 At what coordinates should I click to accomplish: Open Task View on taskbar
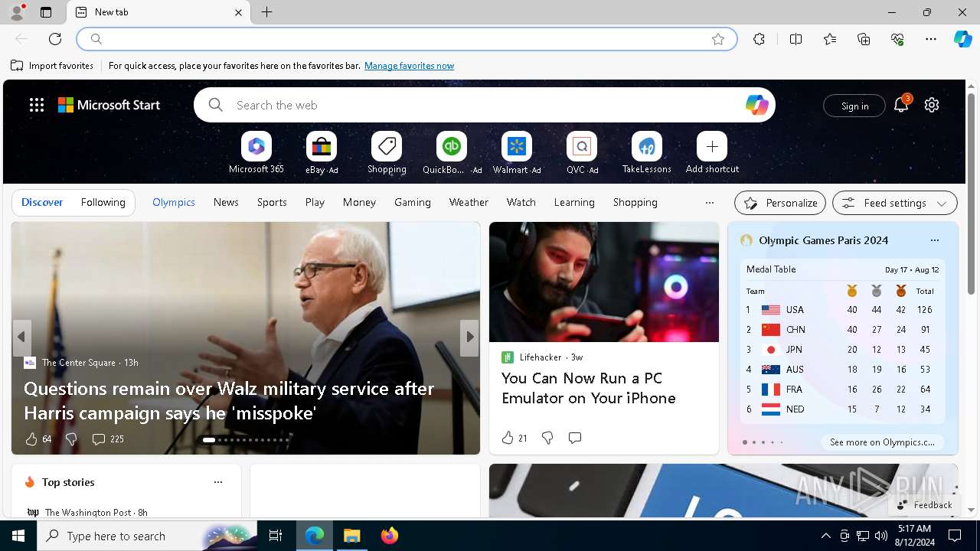[x=276, y=536]
